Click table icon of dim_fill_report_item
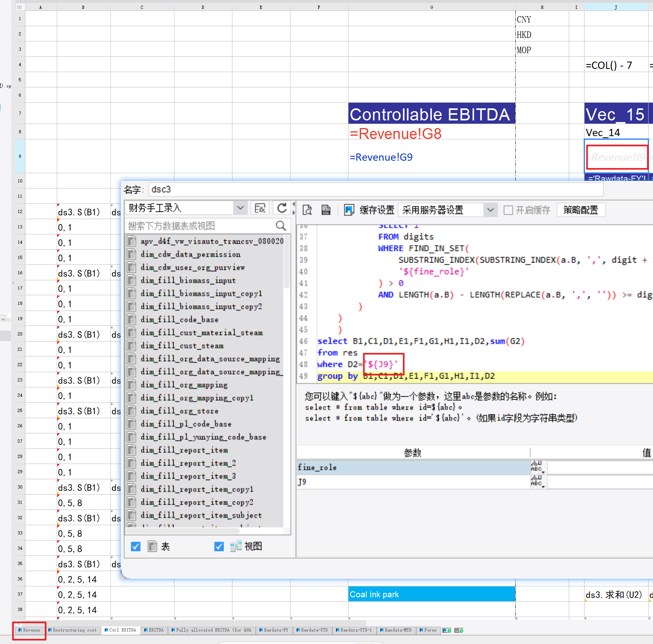 (x=131, y=450)
